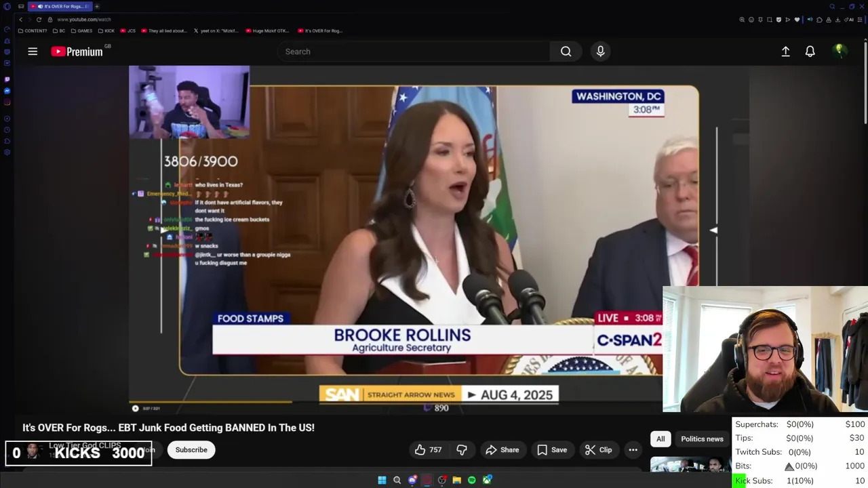The height and width of the screenshot is (488, 868).
Task: Open 'It's OVER For Rog...' bookmark
Action: point(320,30)
